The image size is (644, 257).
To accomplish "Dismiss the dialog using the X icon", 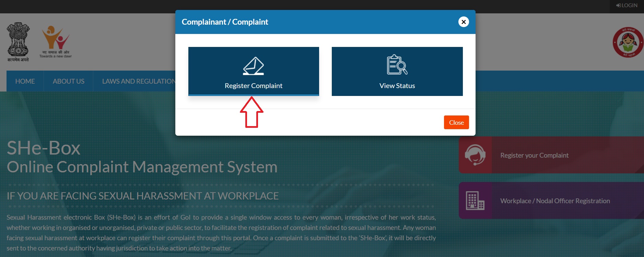I will click(464, 22).
